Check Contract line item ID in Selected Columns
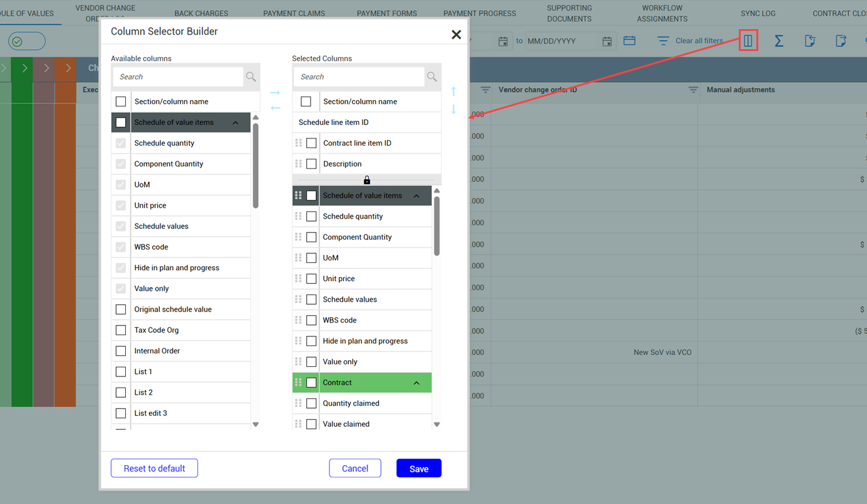The height and width of the screenshot is (504, 867). [x=312, y=143]
